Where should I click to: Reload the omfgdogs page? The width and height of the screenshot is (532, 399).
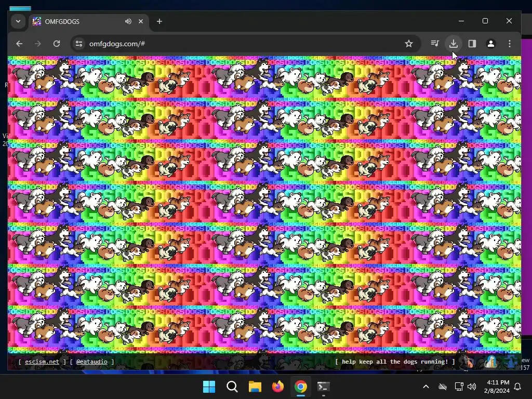57,44
